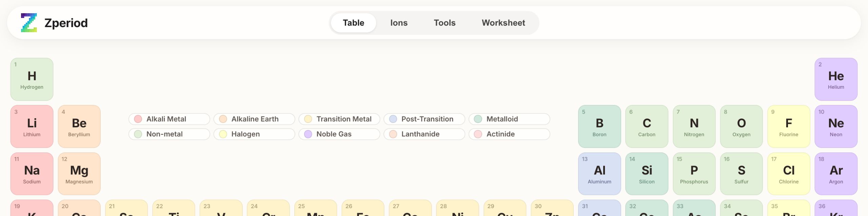Open the Hydrogen element tile

[32, 79]
